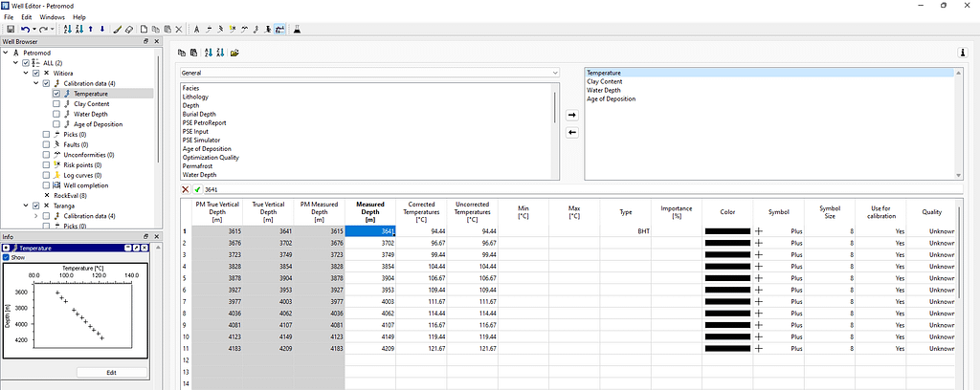Expand Taranga's Calibration data node
Screen dimensions: 980x390
pyautogui.click(x=36, y=216)
